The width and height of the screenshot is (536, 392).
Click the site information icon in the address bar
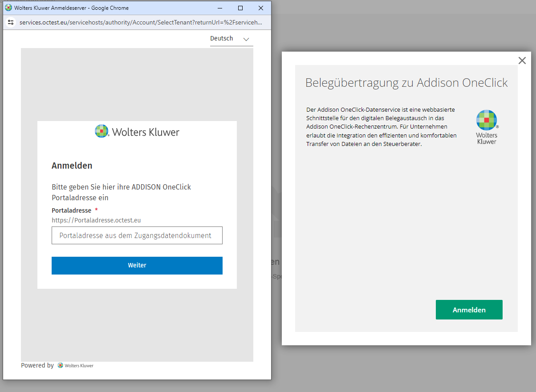pos(11,22)
